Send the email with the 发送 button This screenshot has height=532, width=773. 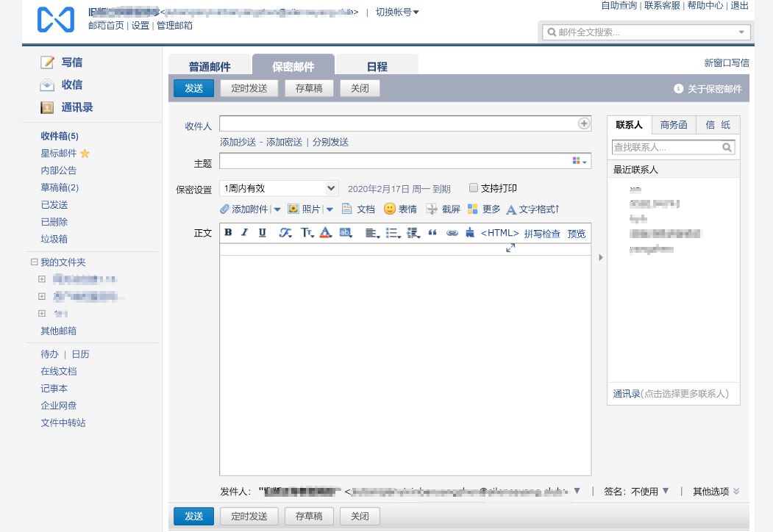pos(193,87)
